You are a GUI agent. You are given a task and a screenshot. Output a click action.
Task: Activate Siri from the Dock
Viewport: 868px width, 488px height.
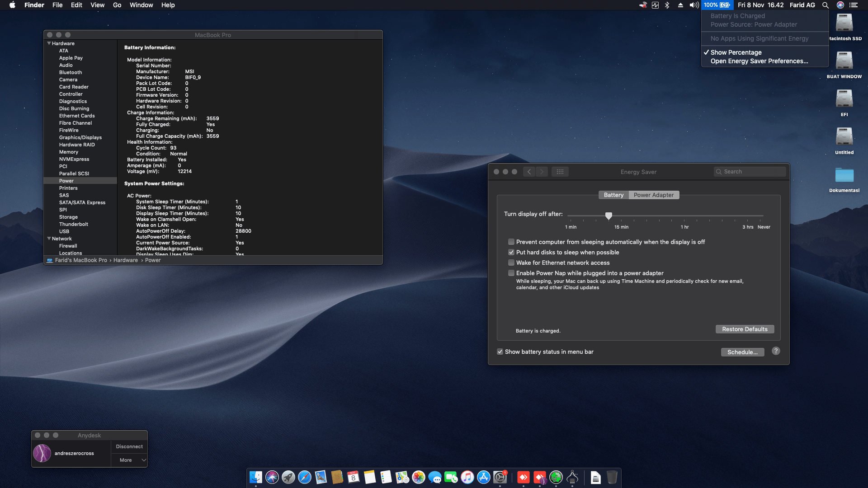pyautogui.click(x=272, y=478)
